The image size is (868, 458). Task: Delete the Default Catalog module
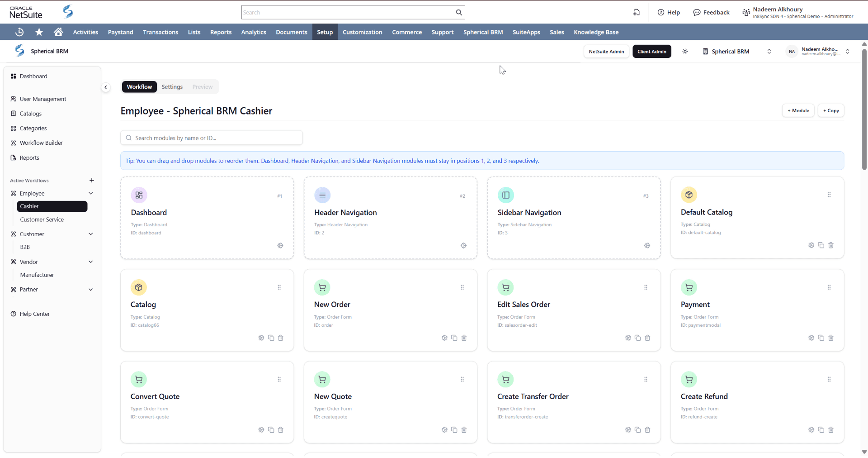[831, 245]
